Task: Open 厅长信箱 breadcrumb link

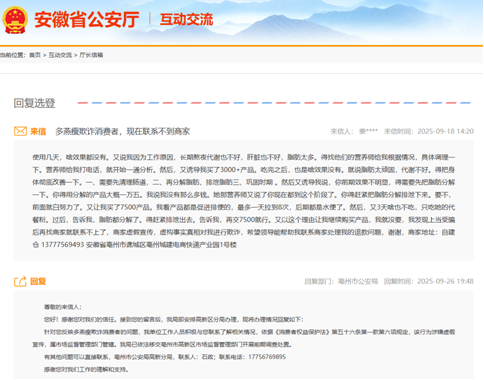Action: tap(91, 55)
